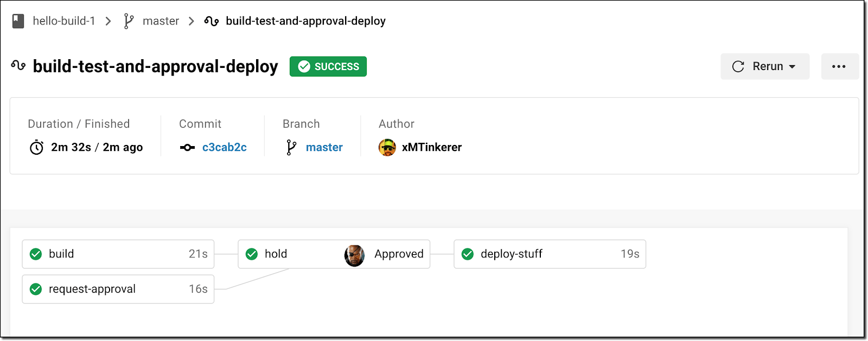Click the branch icon in the breadcrumb
Viewport: 868px width, 341px height.
click(128, 21)
